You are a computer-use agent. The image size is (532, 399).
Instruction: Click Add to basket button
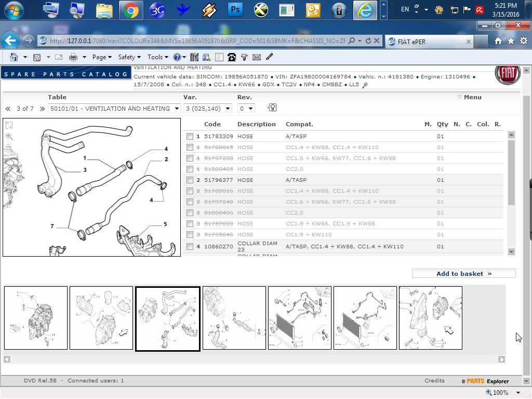(x=463, y=273)
